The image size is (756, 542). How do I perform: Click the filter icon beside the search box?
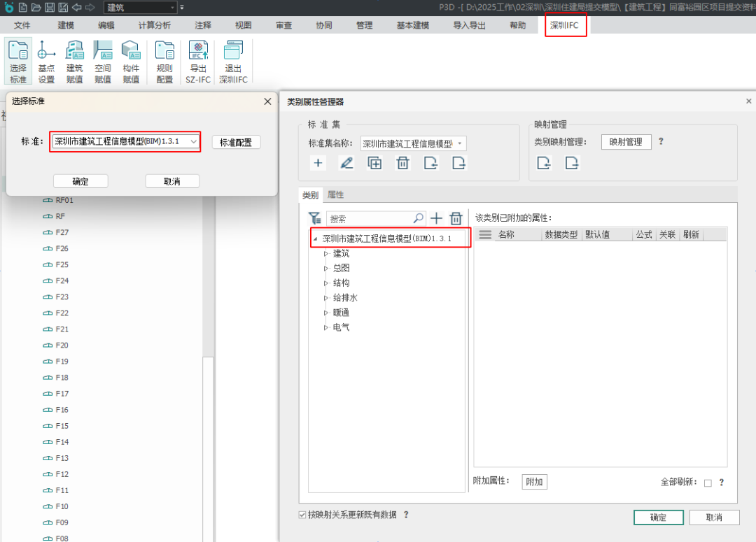pos(315,218)
